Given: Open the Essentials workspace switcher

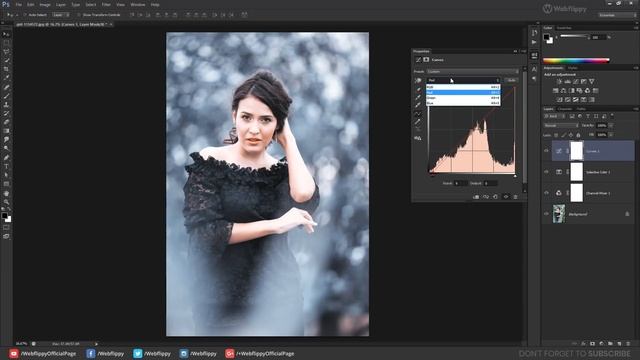Looking at the screenshot, I should pyautogui.click(x=617, y=15).
